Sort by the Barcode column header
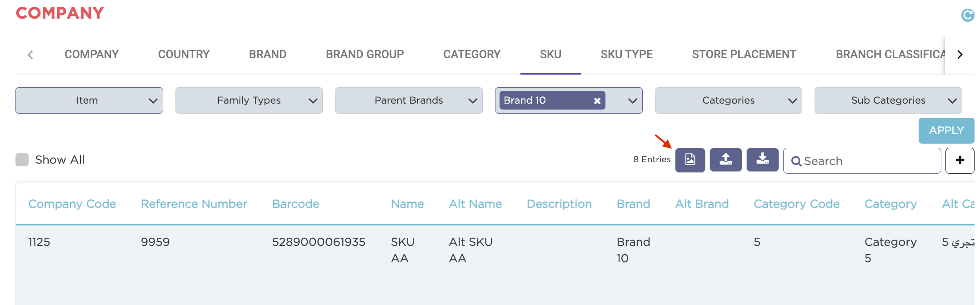 (x=295, y=204)
